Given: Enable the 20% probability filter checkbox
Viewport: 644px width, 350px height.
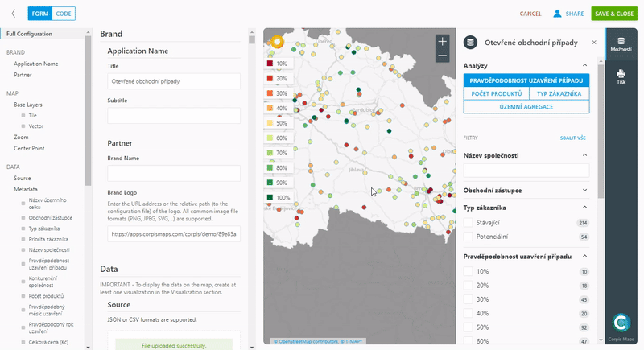Looking at the screenshot, I should tap(468, 285).
